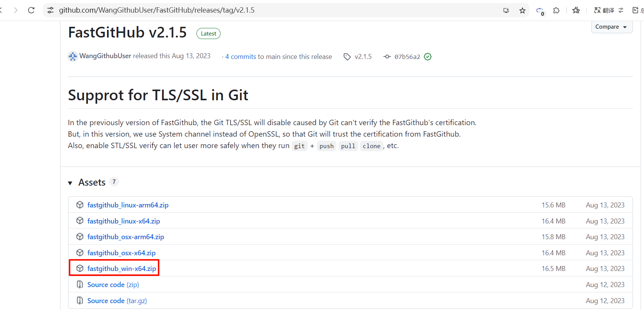Download fastgithub_win-x64.zip

122,269
